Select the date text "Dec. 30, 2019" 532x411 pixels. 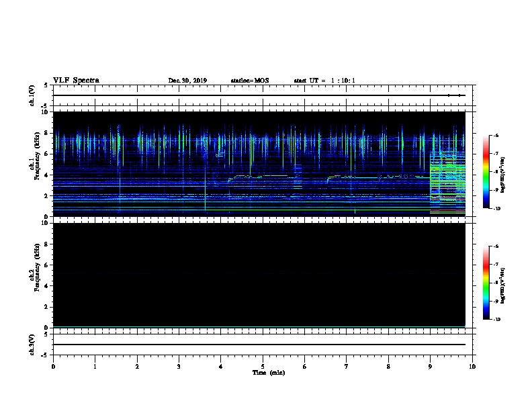click(187, 81)
